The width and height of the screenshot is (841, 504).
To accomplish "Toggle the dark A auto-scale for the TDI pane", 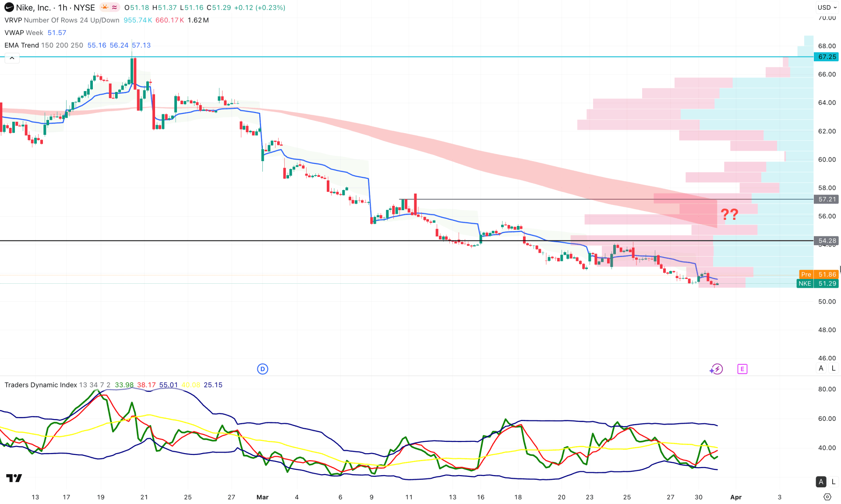I will 821,481.
